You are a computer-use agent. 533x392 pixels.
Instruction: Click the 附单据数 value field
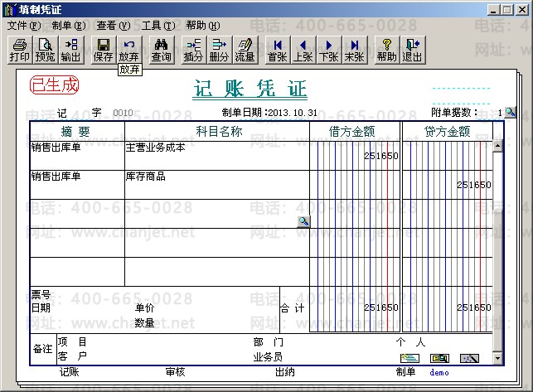[490, 113]
